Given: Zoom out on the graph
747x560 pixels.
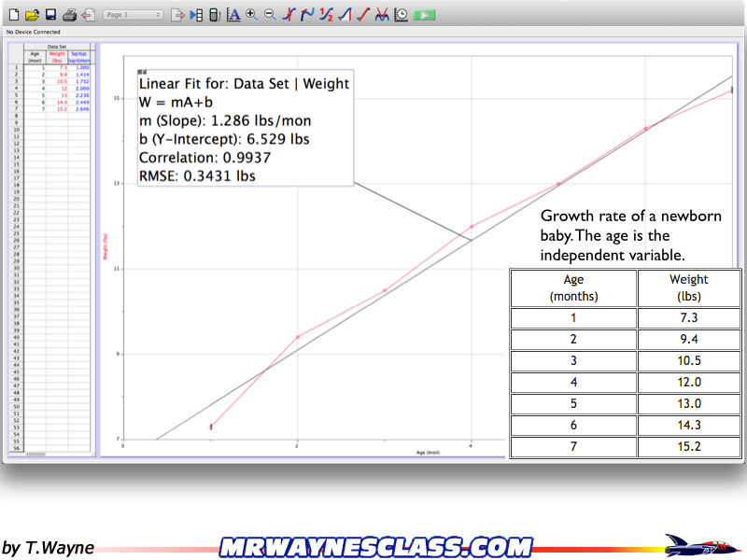Looking at the screenshot, I should 268,14.
